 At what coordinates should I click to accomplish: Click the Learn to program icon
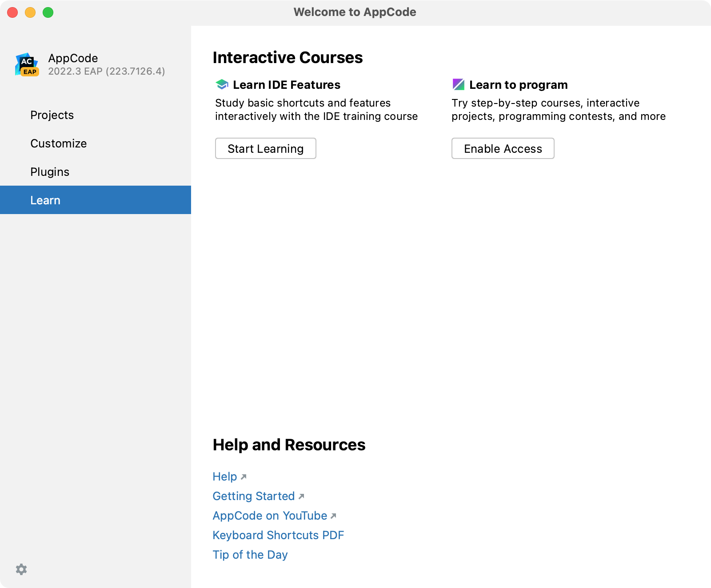point(458,84)
